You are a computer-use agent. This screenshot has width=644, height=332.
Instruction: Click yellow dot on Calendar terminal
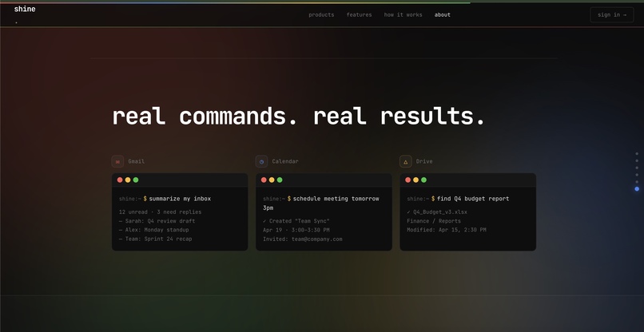tap(272, 180)
